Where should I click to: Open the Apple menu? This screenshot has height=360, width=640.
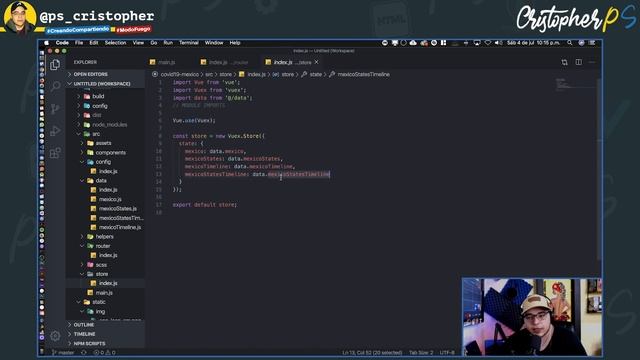tap(47, 42)
